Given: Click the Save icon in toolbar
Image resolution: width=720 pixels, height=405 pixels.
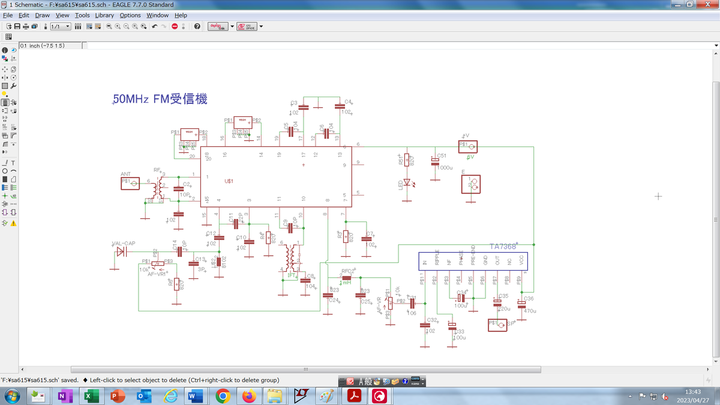Looking at the screenshot, I should click(19, 26).
